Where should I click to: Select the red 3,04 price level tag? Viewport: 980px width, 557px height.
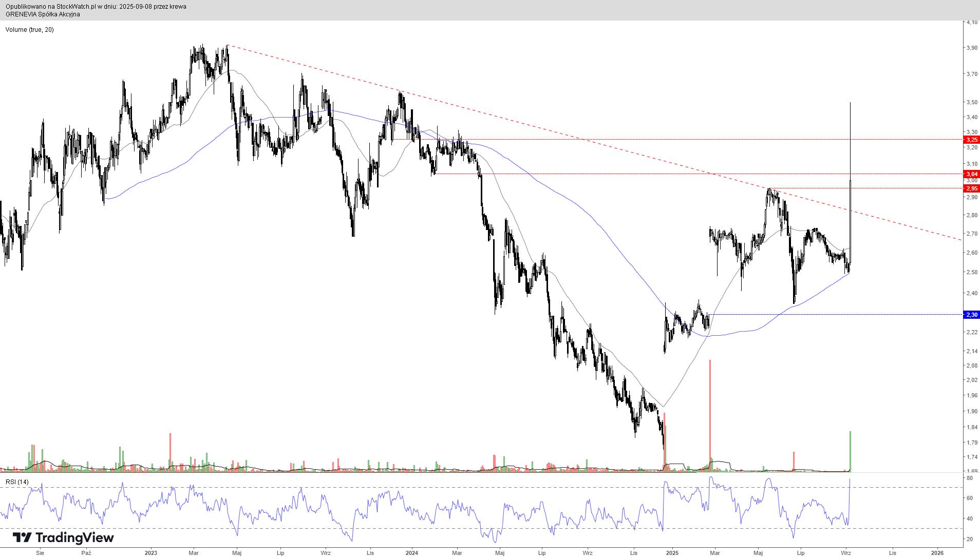click(971, 174)
